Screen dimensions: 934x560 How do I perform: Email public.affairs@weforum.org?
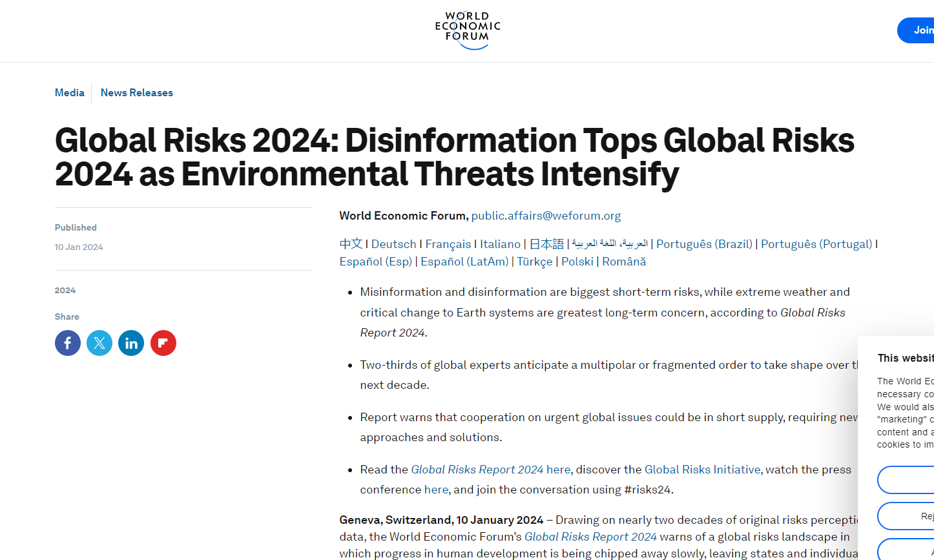546,216
